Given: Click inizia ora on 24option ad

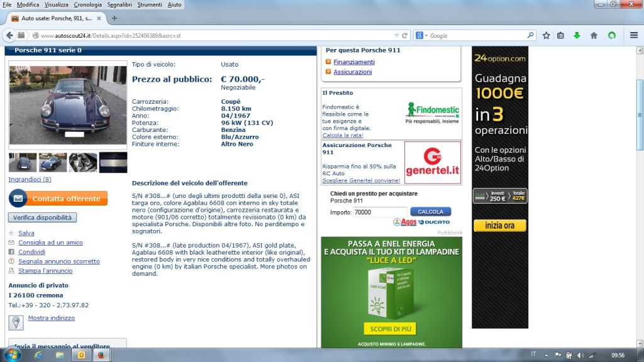Looking at the screenshot, I should [x=500, y=226].
